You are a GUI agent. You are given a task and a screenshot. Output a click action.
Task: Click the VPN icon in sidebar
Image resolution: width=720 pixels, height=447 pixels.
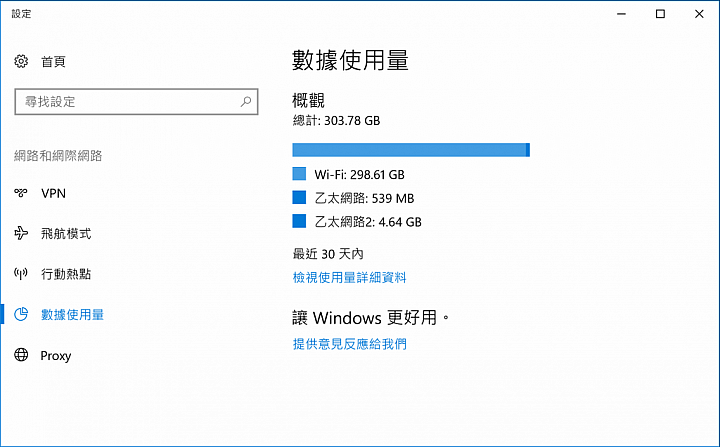click(x=21, y=193)
